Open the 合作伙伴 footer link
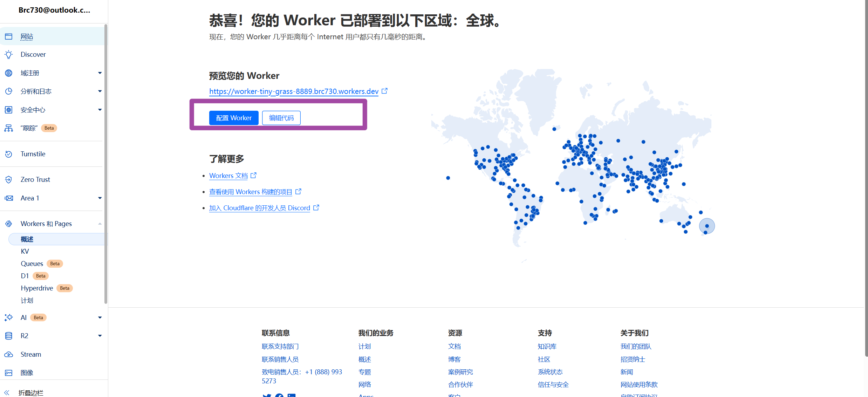The height and width of the screenshot is (397, 868). (461, 384)
